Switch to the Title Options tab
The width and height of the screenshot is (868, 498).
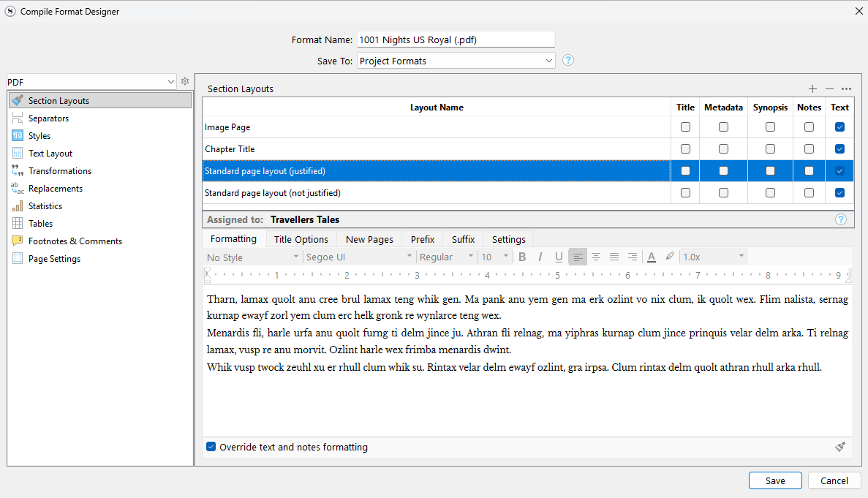pos(301,239)
